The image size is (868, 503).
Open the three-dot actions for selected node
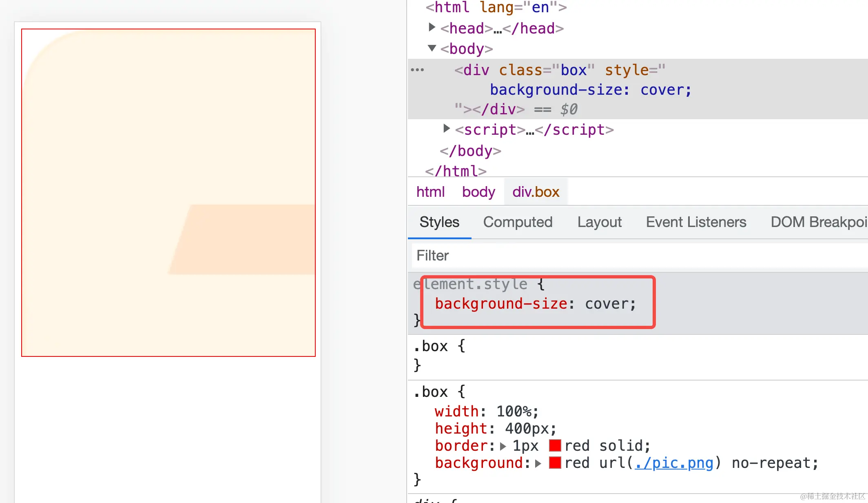[x=417, y=70]
